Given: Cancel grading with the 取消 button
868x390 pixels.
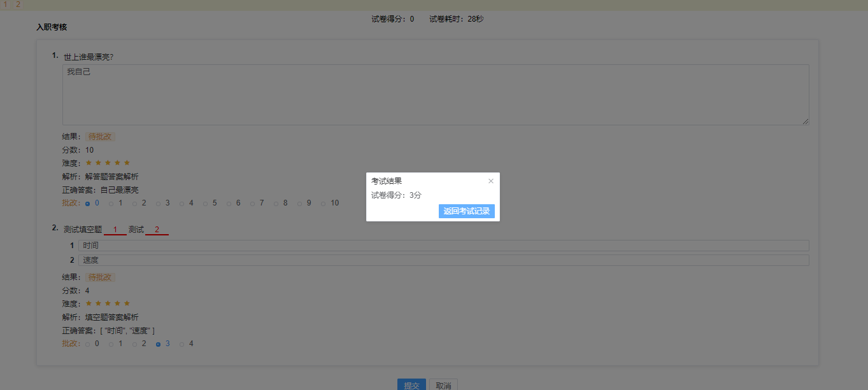Looking at the screenshot, I should [x=443, y=384].
